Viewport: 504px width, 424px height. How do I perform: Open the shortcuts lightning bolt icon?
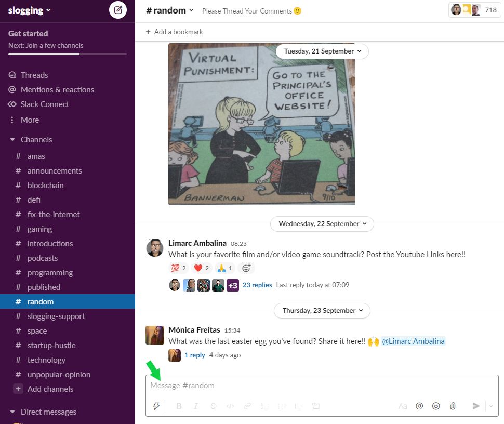tap(156, 406)
